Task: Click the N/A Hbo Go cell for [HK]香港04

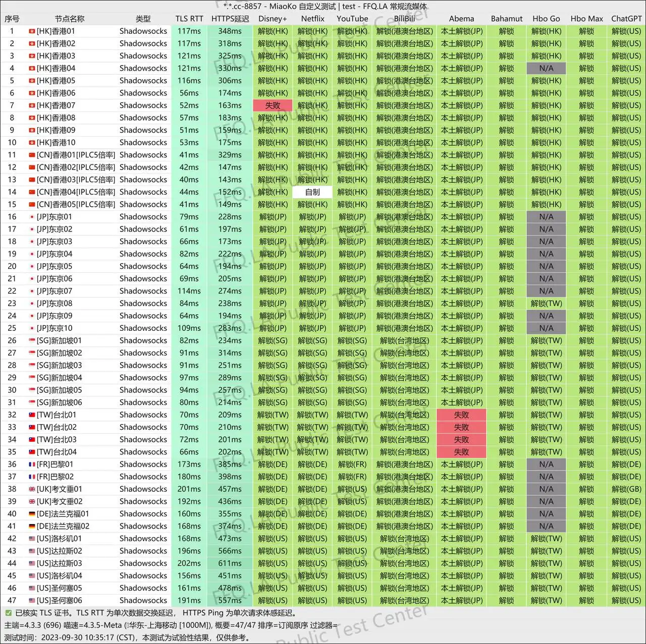Action: [x=546, y=68]
